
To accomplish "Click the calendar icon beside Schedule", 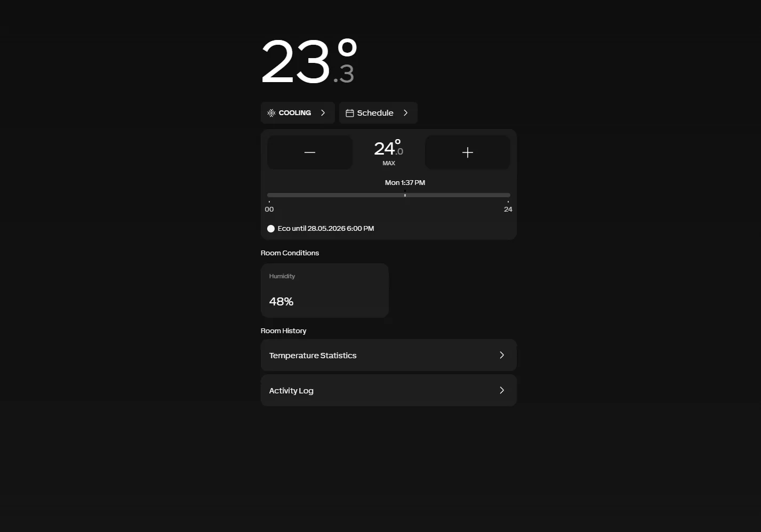I will [350, 113].
